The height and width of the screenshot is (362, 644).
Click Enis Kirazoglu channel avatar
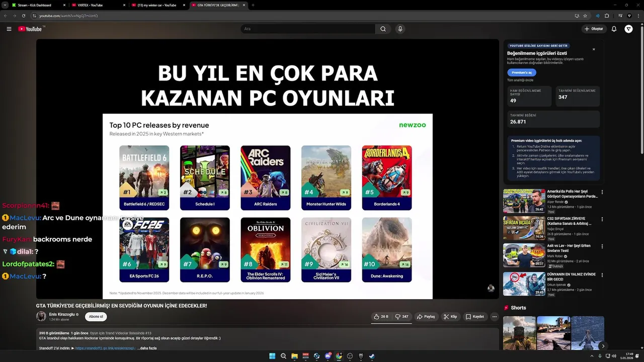pyautogui.click(x=41, y=316)
